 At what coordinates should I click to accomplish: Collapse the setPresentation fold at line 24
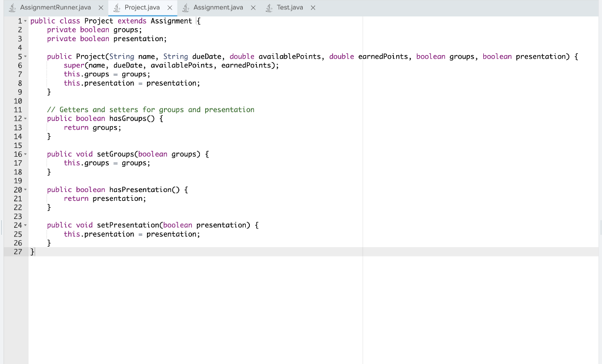click(25, 225)
